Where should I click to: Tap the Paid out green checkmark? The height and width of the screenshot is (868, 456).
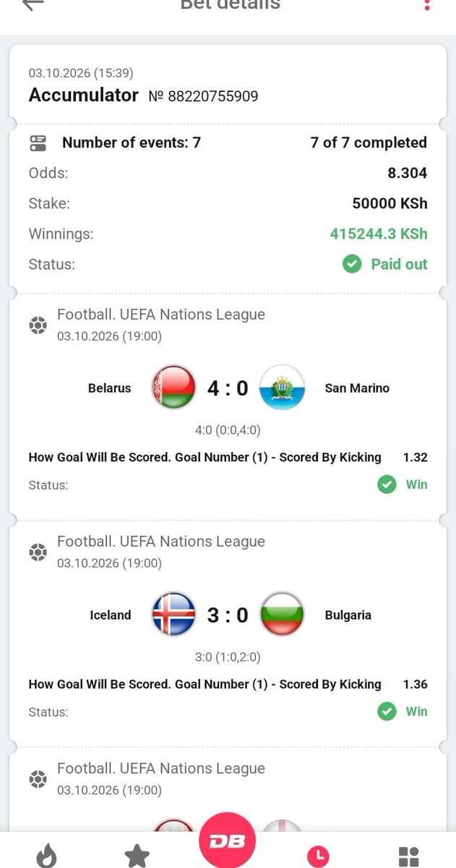351,264
